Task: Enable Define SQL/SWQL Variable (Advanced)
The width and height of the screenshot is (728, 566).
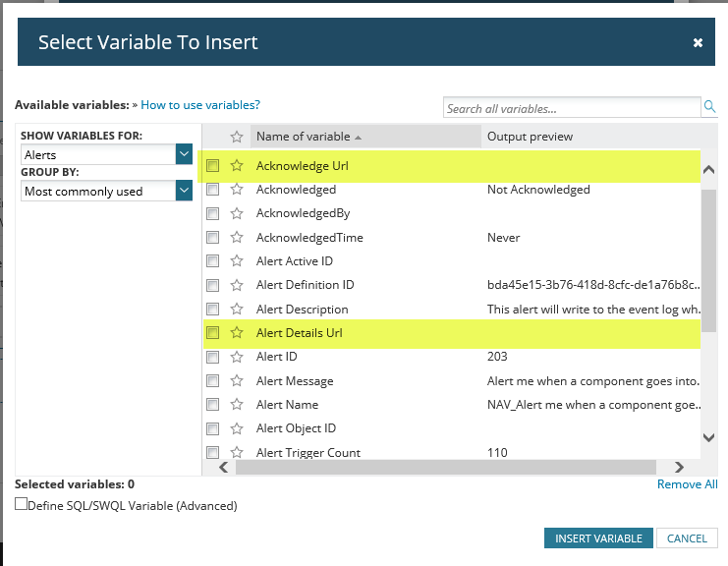Action: 22,505
